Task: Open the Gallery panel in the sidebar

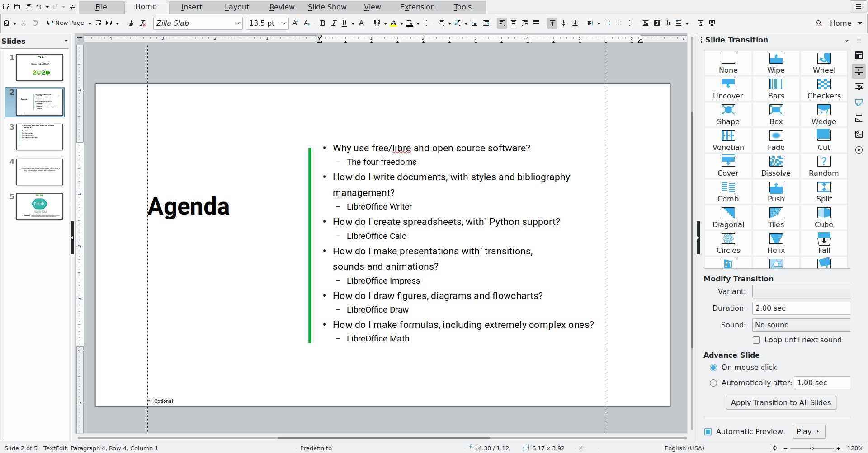Action: tap(859, 134)
